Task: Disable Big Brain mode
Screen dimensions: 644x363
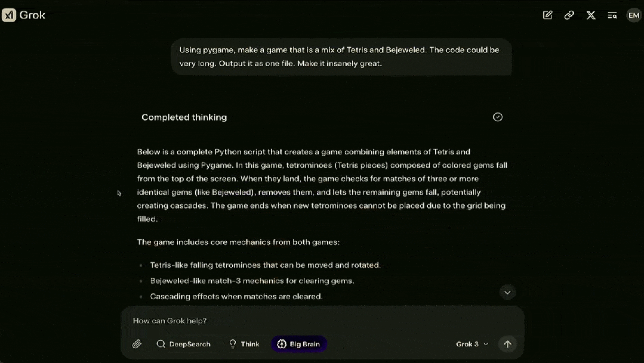Action: point(298,344)
